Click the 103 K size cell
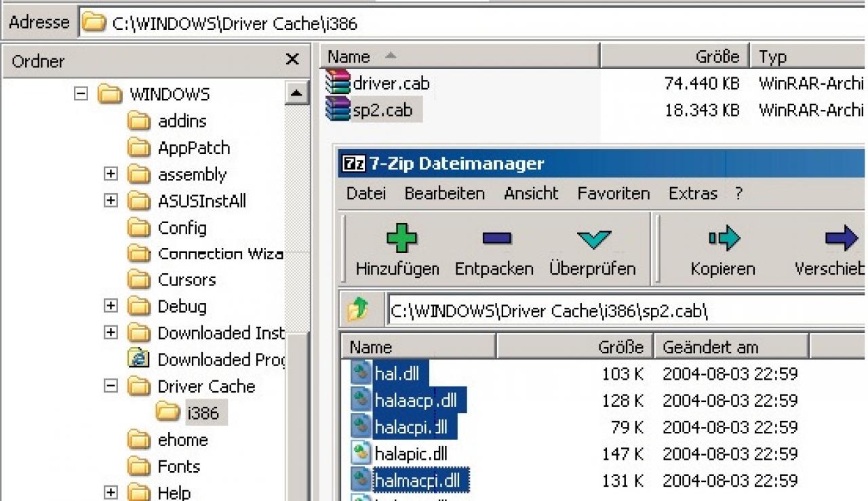Screen dimensions: 868x501 pyautogui.click(x=623, y=374)
